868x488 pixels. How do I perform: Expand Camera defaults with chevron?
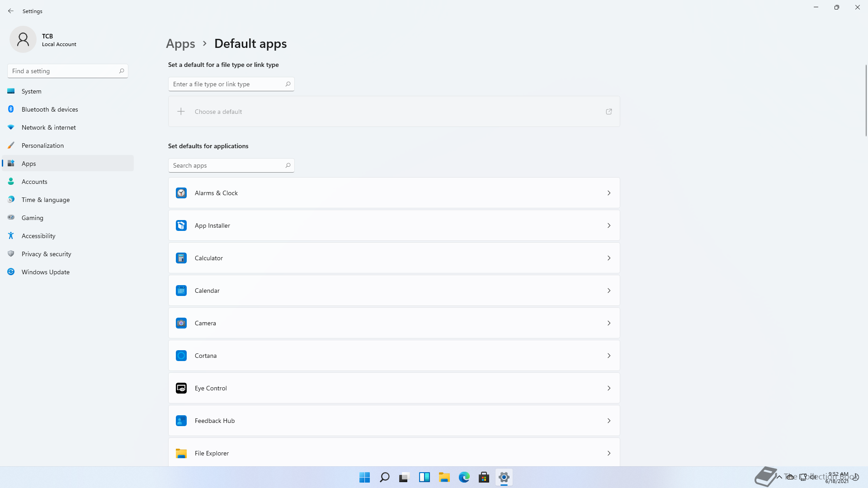[x=609, y=323]
